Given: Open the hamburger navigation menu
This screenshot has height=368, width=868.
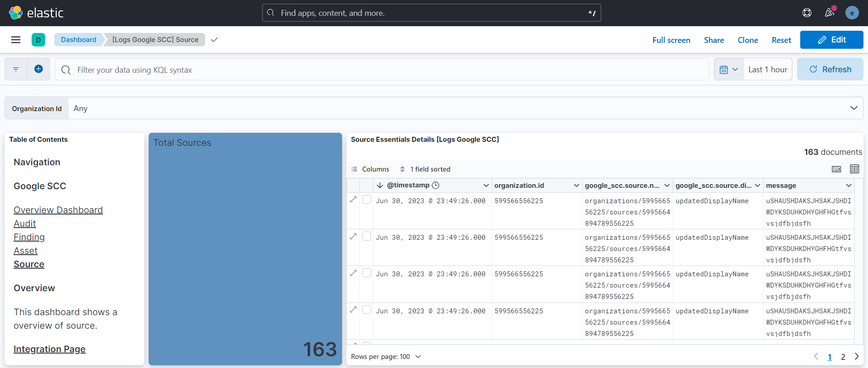Looking at the screenshot, I should 16,40.
